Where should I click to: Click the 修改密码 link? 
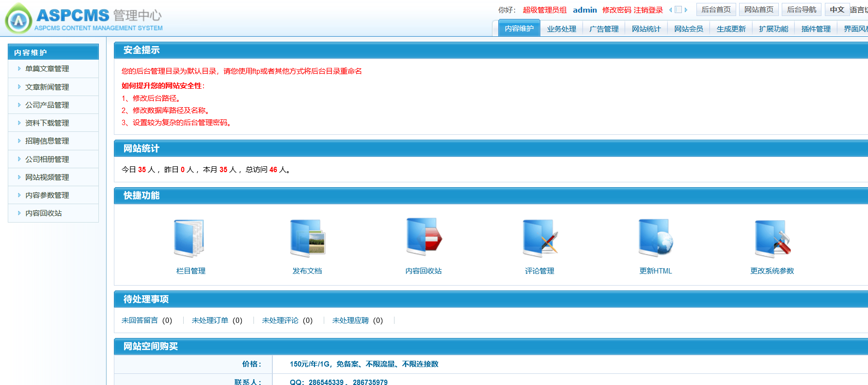click(x=616, y=10)
